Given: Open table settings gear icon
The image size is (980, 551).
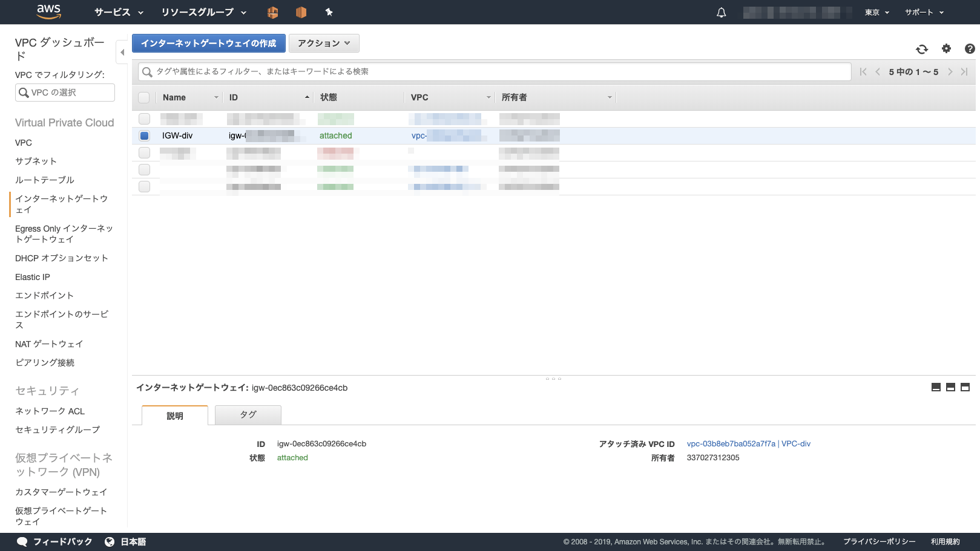Looking at the screenshot, I should pyautogui.click(x=946, y=49).
